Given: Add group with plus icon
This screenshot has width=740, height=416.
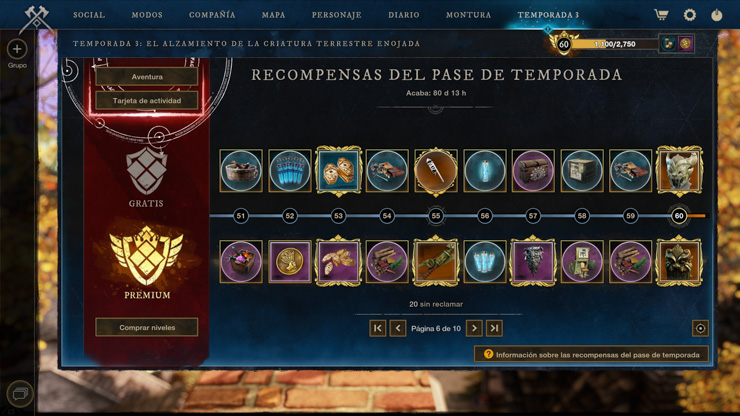Looking at the screenshot, I should [17, 49].
